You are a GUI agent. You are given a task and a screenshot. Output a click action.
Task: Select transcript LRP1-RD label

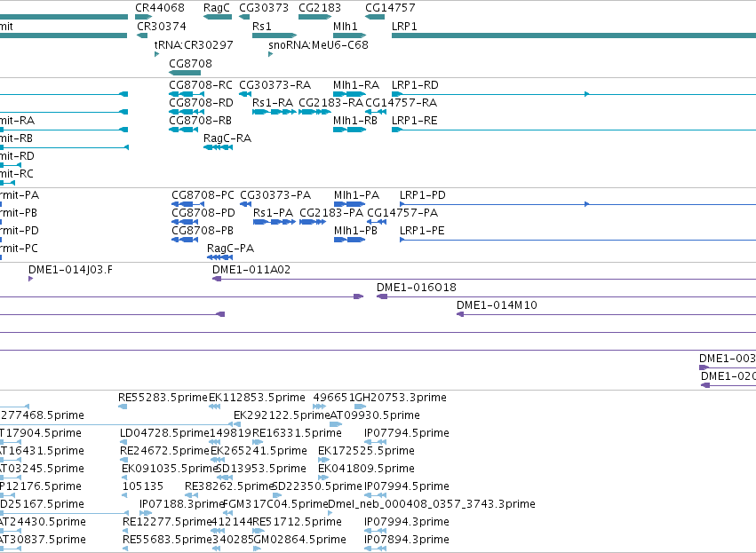point(415,85)
